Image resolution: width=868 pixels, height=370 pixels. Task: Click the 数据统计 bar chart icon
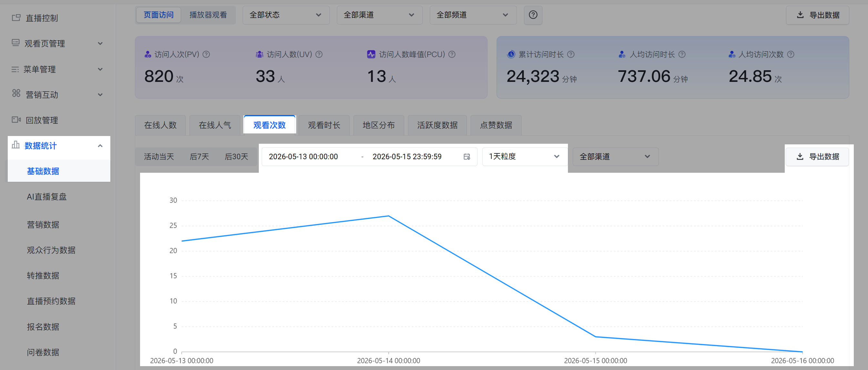point(15,145)
